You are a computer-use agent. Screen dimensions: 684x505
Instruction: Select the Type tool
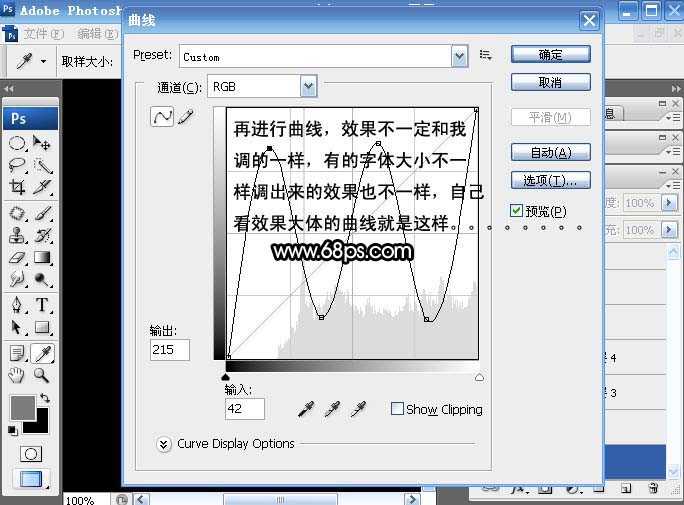point(42,305)
